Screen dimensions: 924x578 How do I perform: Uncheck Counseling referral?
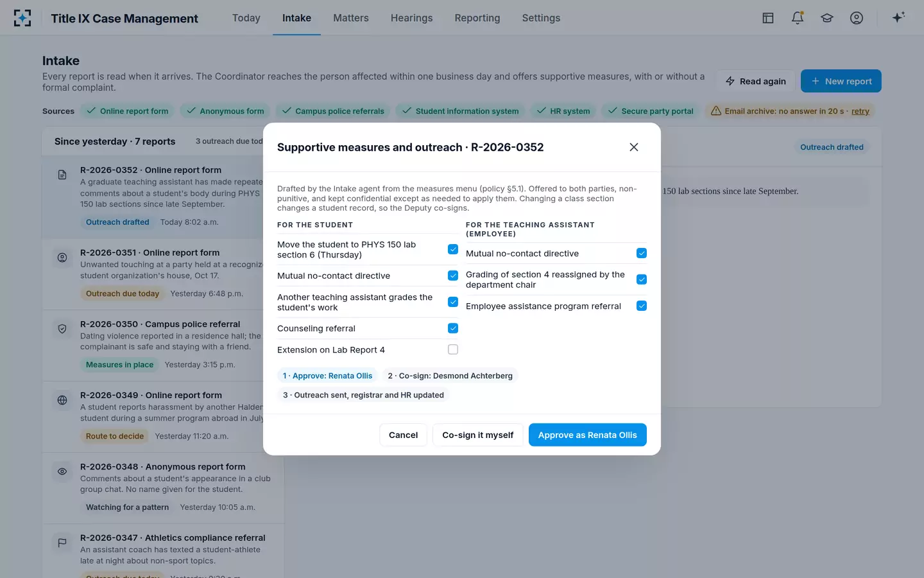(453, 328)
